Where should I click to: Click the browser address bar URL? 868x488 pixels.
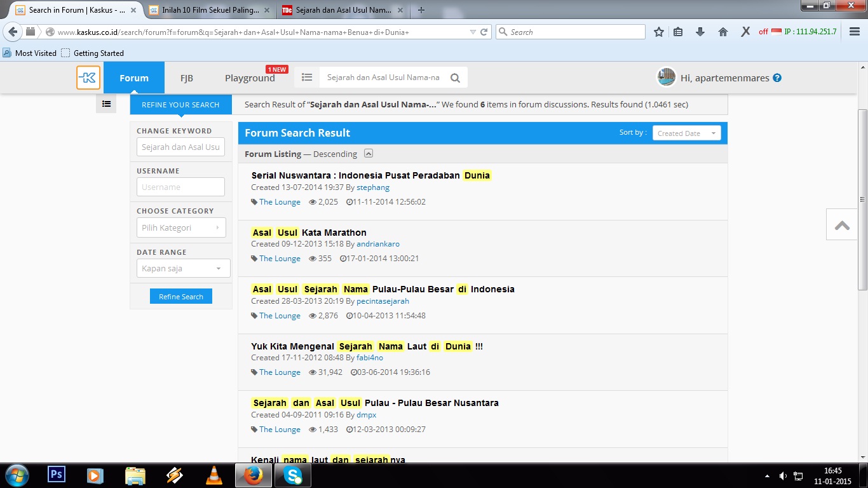[x=261, y=32]
